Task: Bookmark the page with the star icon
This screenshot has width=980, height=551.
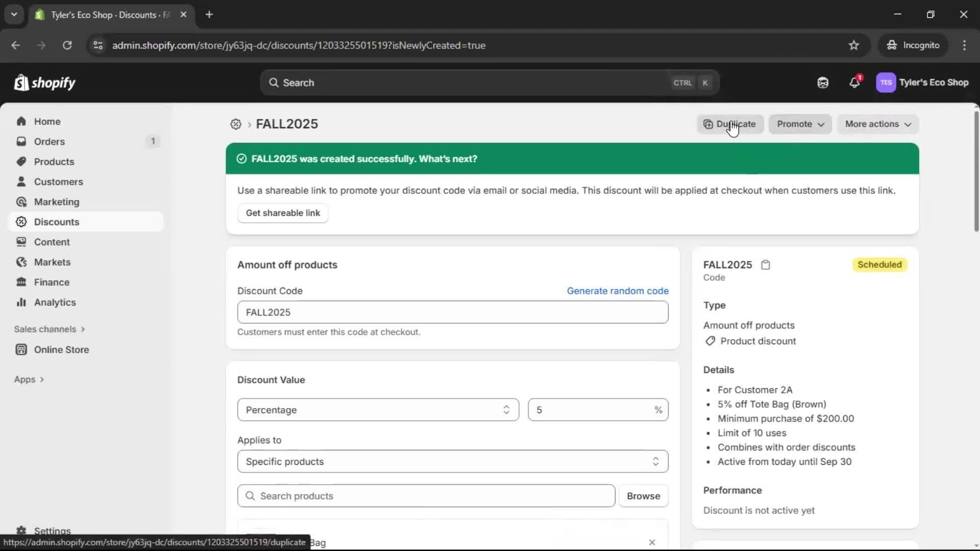Action: [x=854, y=45]
